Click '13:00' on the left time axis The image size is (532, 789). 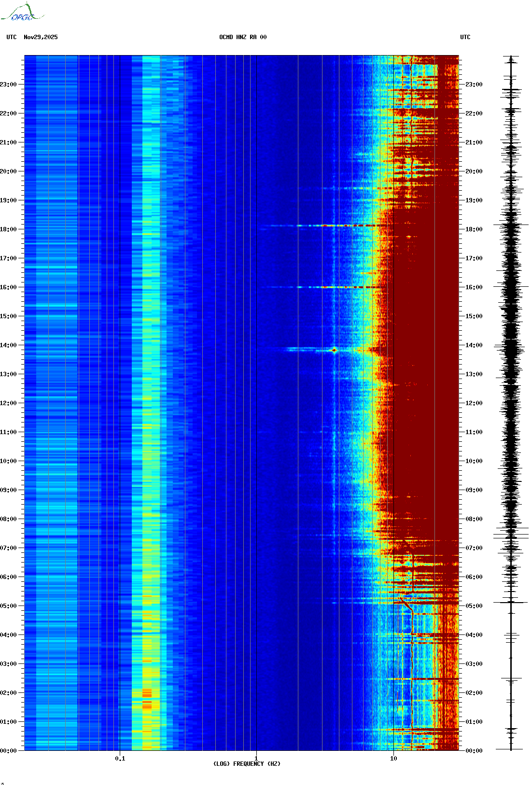tap(8, 374)
